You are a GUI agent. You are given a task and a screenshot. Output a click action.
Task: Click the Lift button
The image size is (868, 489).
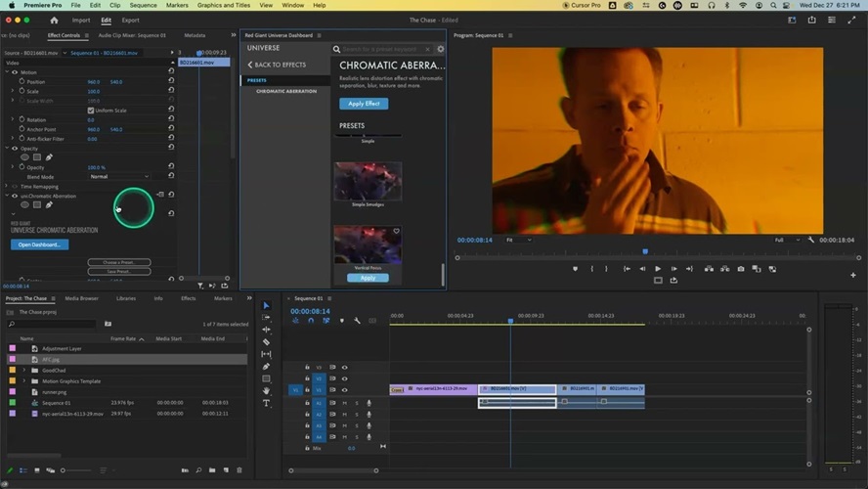click(x=709, y=269)
